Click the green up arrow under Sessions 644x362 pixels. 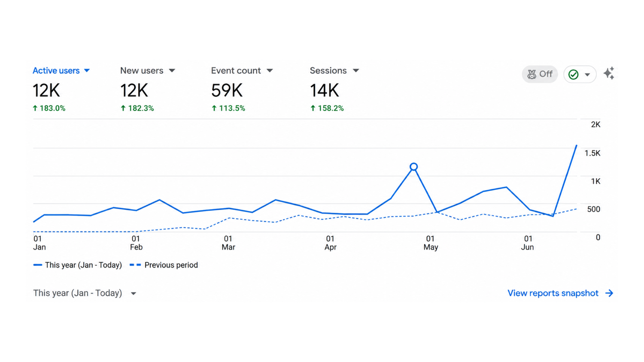point(313,108)
